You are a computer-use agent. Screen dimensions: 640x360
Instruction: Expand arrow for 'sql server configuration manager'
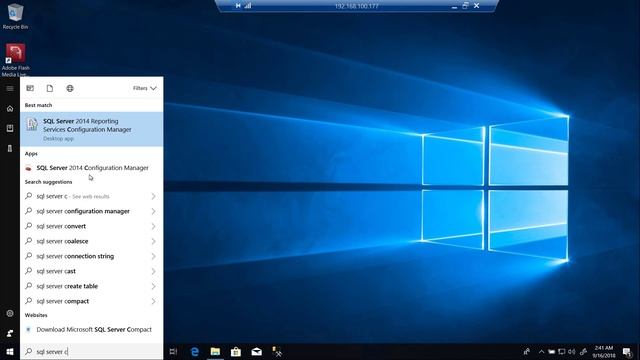click(153, 211)
